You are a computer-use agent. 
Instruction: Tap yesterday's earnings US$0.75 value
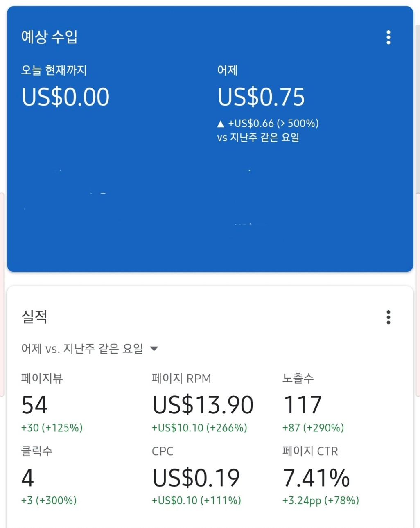(261, 97)
